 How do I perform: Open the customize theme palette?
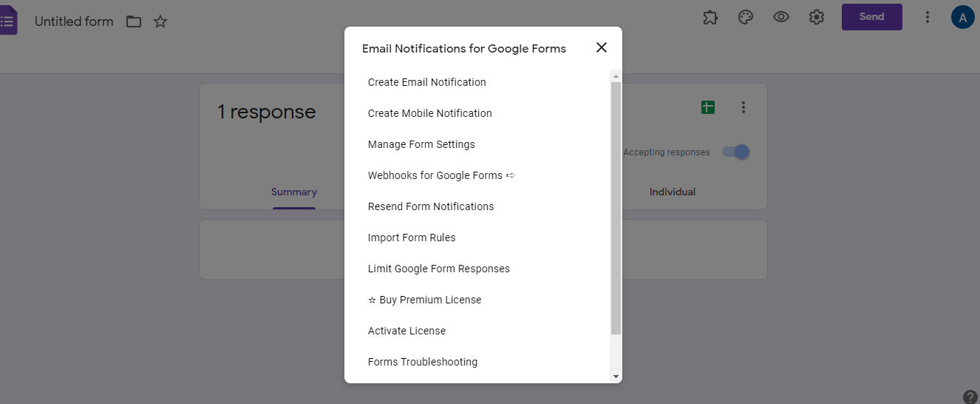pos(746,17)
